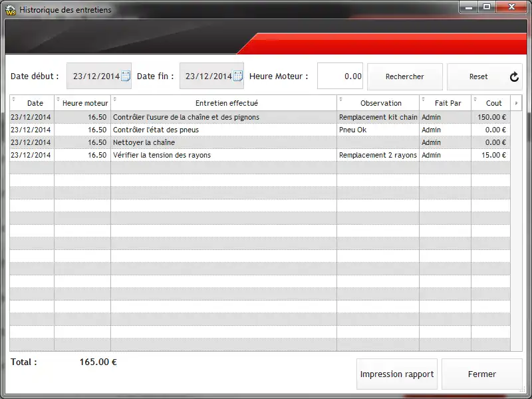Select row Nettoyer la chaîne
Viewport: 532px width, 399px height.
tap(260, 142)
